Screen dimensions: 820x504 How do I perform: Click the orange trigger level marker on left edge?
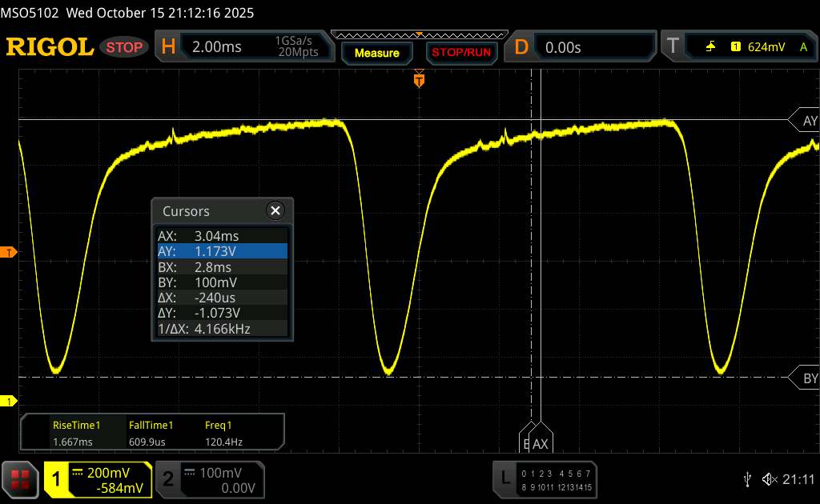point(9,253)
